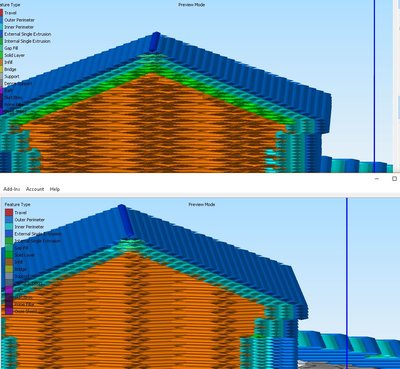Open the Help menu
The height and width of the screenshot is (369, 400).
pos(55,189)
